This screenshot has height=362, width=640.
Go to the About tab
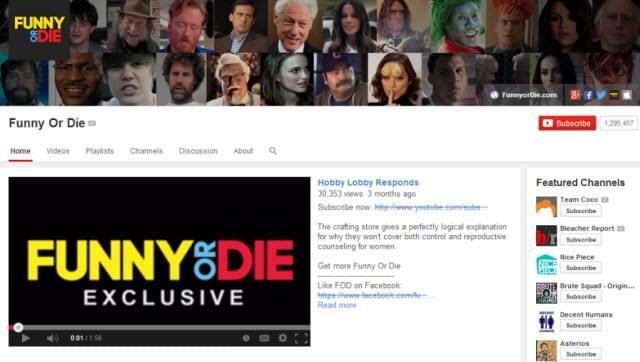[x=243, y=151]
